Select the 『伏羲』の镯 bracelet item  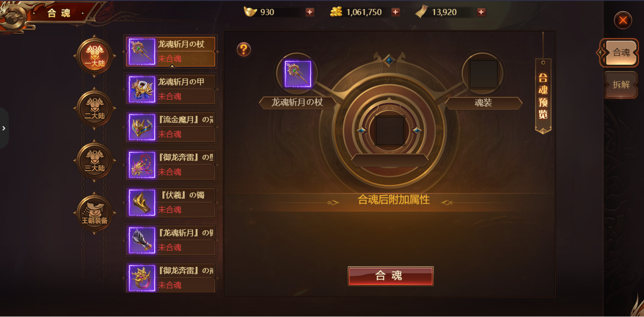[171, 203]
